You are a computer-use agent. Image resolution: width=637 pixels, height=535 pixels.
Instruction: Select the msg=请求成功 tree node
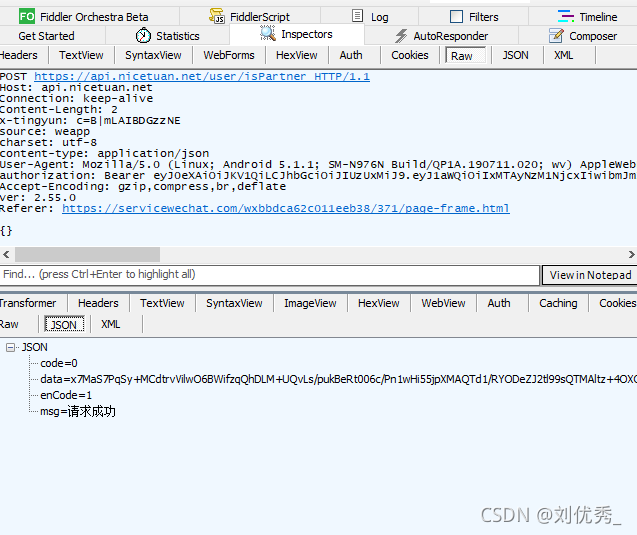click(78, 412)
